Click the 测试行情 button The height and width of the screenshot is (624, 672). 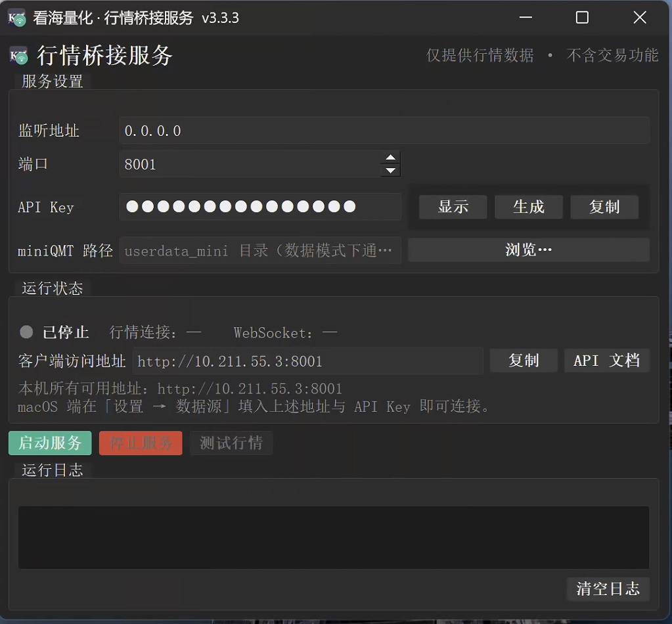tap(231, 443)
